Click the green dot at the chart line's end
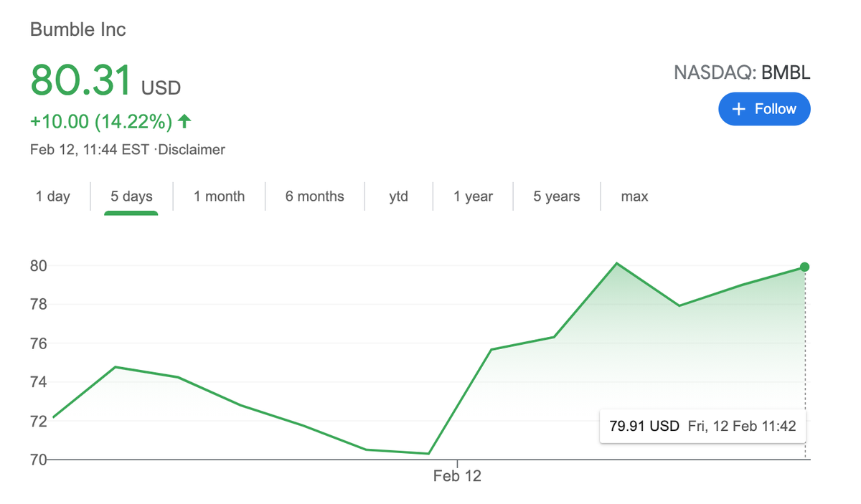861x504 pixels. (804, 267)
